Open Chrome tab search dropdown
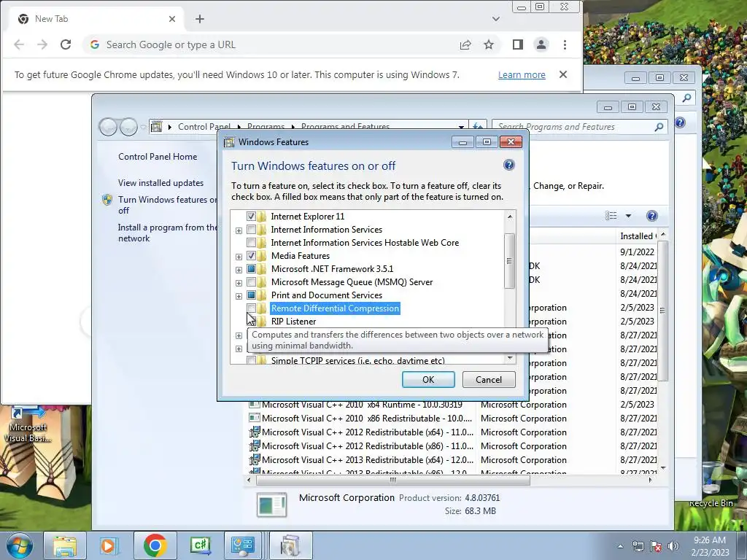The width and height of the screenshot is (747, 560). [496, 19]
